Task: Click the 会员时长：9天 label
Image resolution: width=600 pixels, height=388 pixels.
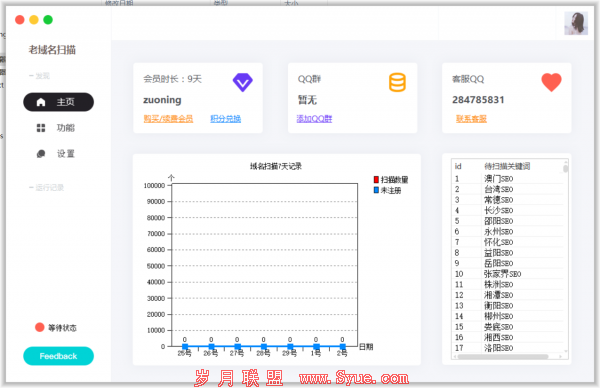Action: 172,79
